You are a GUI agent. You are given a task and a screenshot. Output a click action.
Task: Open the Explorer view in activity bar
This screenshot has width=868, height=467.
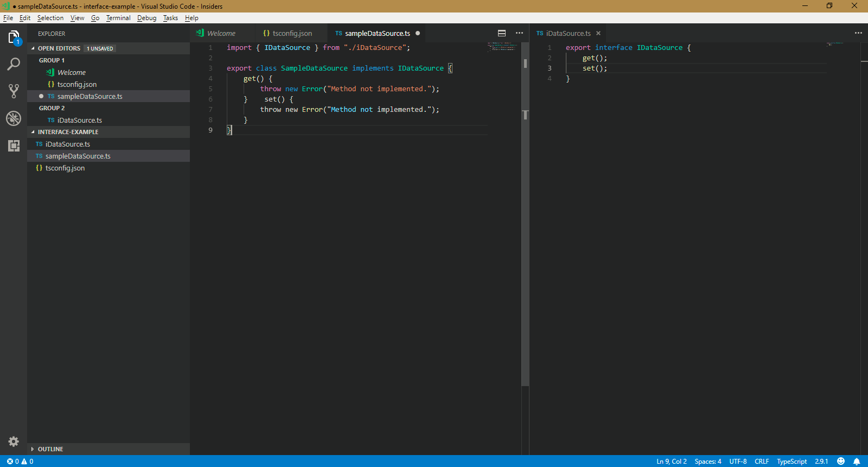pos(14,37)
